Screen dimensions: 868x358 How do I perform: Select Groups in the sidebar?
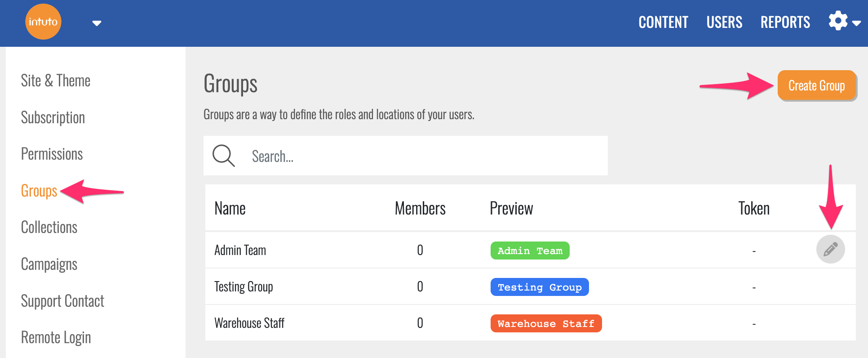pyautogui.click(x=39, y=191)
